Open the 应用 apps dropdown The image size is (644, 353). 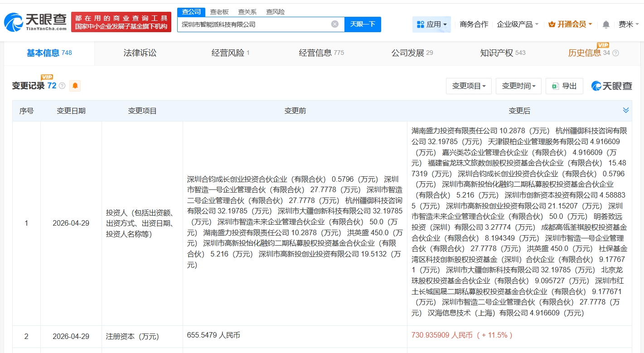431,24
